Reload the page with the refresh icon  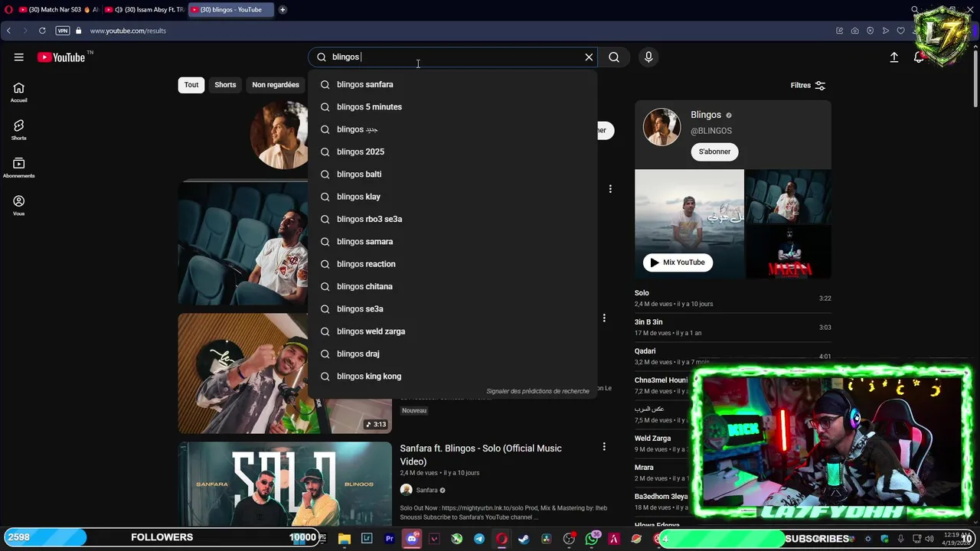(42, 31)
